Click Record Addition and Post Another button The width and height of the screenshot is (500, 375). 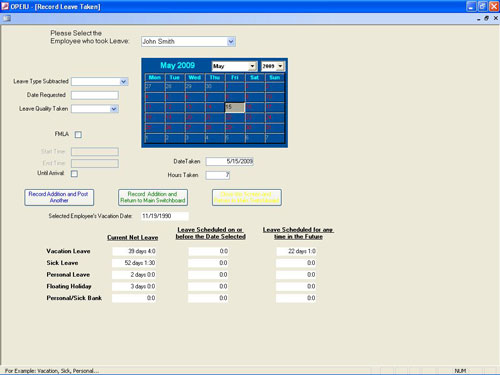(x=59, y=197)
